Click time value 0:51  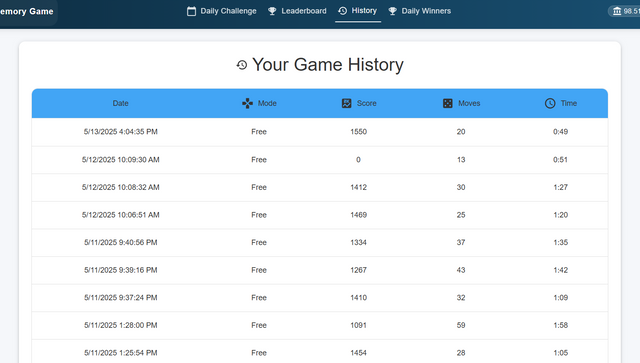[x=560, y=160]
